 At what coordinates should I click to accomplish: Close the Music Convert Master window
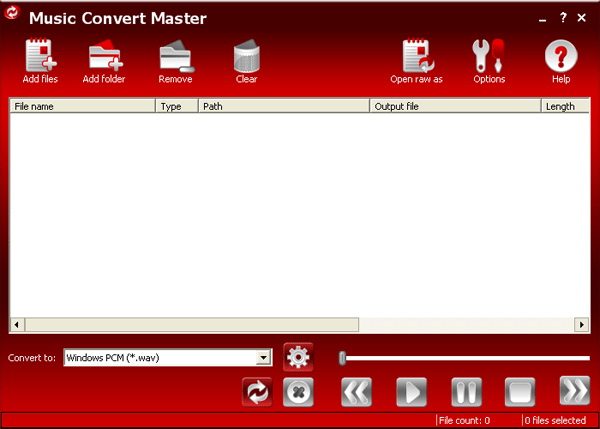(x=582, y=18)
